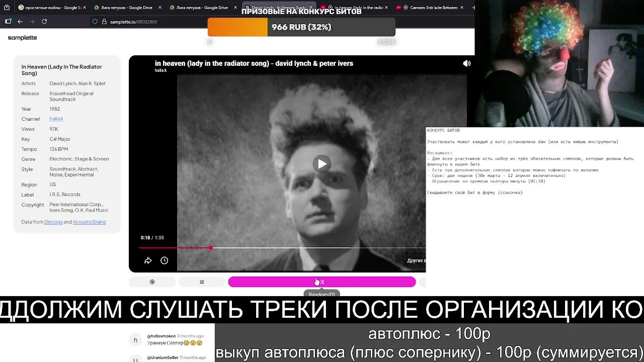644x362 pixels.
Task: Click the 'David Lynch, Alan R. Splet' artists text
Action: pos(77,83)
